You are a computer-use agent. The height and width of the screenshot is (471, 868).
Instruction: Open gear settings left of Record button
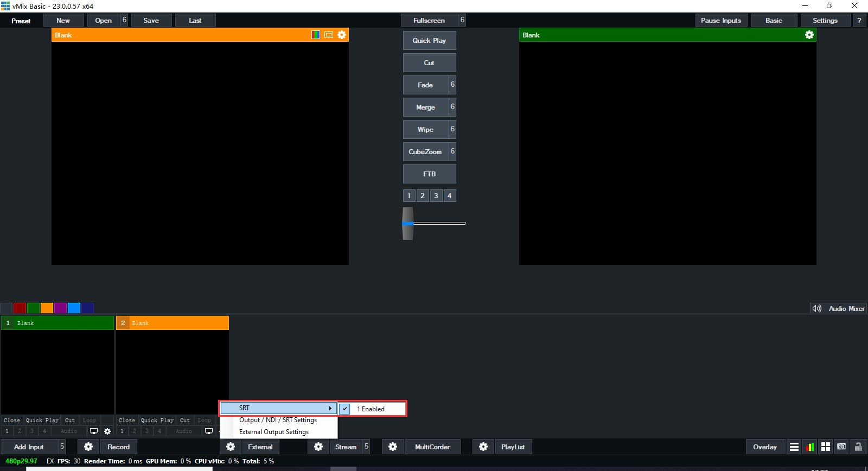88,447
